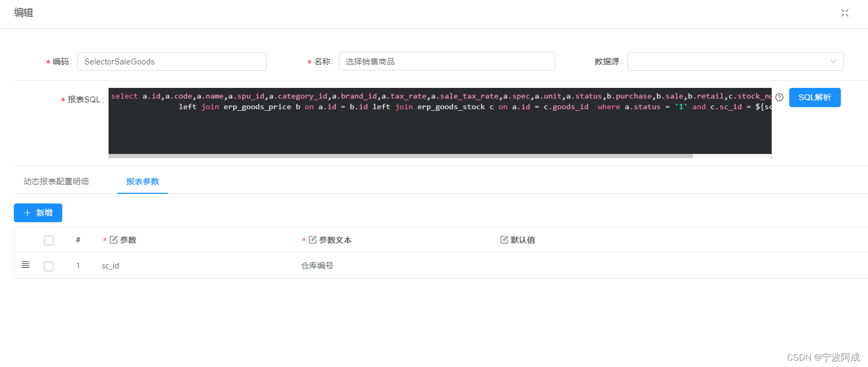Image resolution: width=868 pixels, height=367 pixels.
Task: Check the checkbox for sc_id row
Action: [x=49, y=266]
